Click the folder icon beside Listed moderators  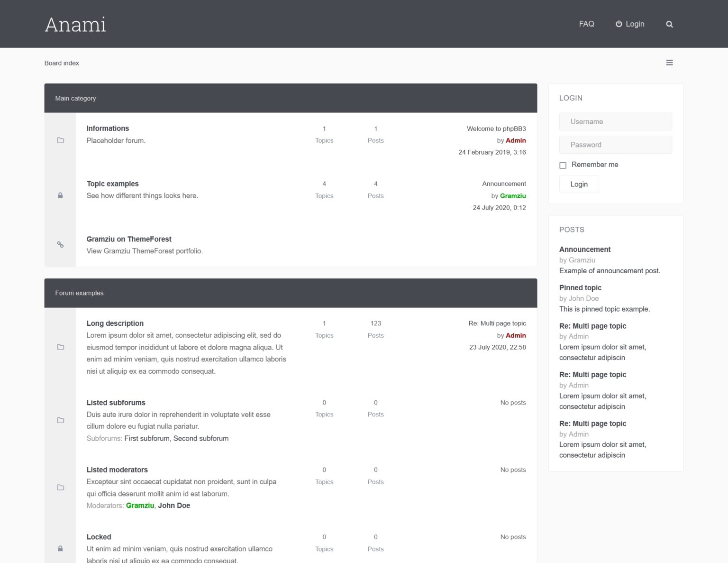point(61,488)
